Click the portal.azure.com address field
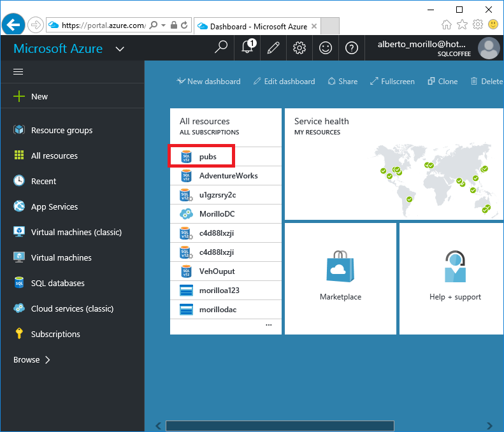This screenshot has width=504, height=432. tap(103, 25)
